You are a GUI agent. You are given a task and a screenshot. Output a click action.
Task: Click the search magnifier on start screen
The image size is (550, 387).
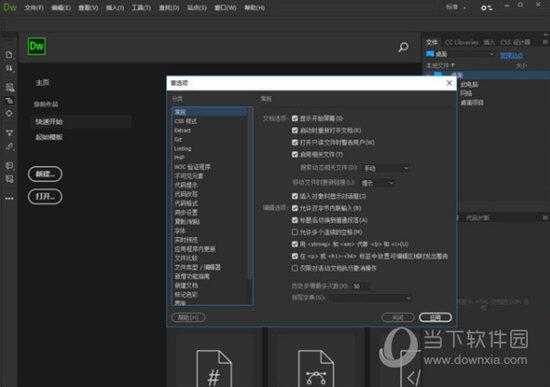[403, 47]
